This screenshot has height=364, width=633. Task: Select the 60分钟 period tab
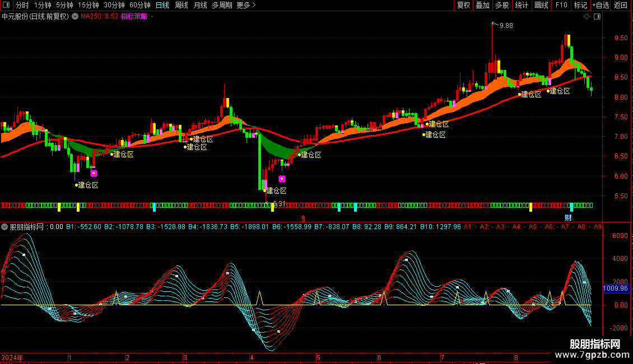click(139, 5)
